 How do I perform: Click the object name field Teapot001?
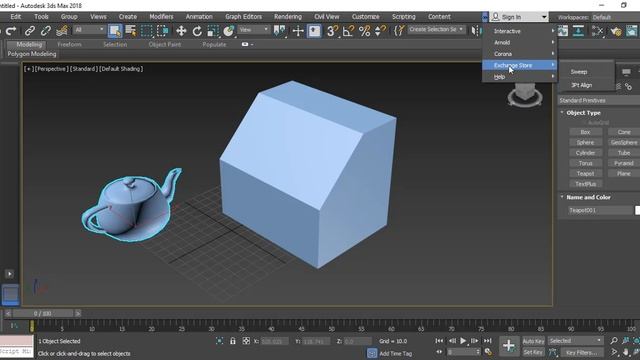[x=600, y=210]
